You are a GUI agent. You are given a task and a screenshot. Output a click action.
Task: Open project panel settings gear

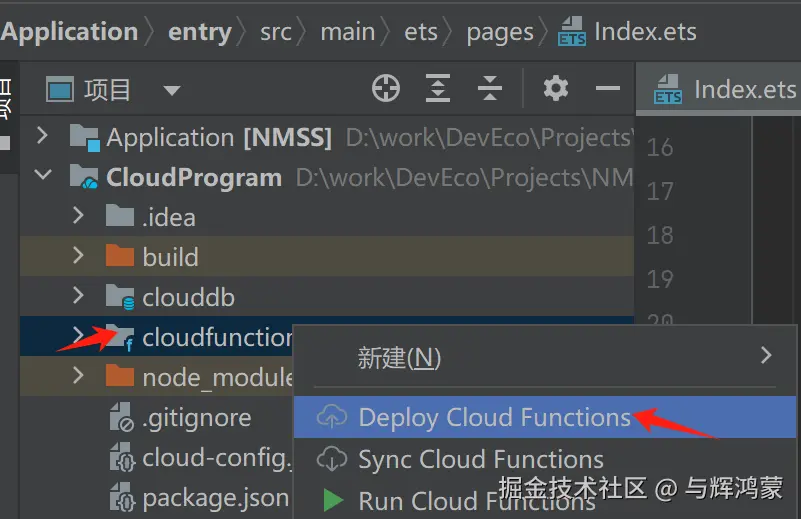[x=555, y=88]
